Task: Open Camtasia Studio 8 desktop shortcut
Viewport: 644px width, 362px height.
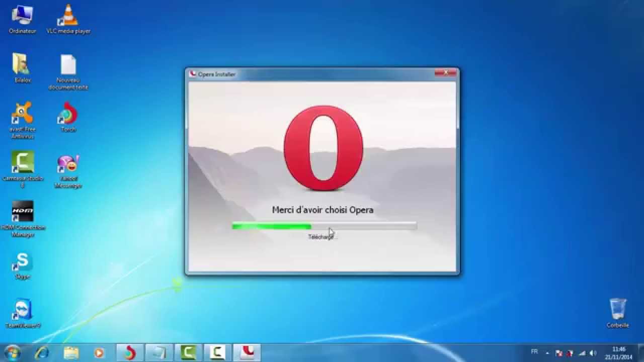Action: (x=22, y=169)
